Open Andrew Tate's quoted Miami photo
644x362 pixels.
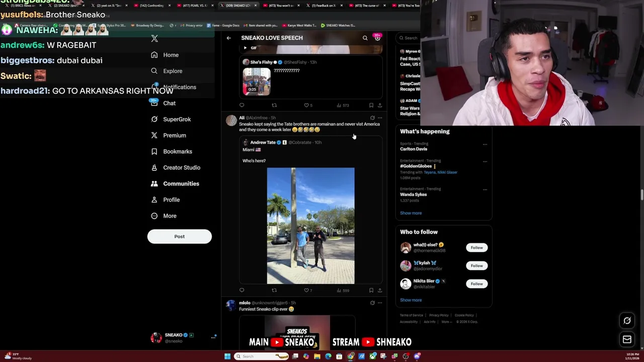pyautogui.click(x=310, y=226)
